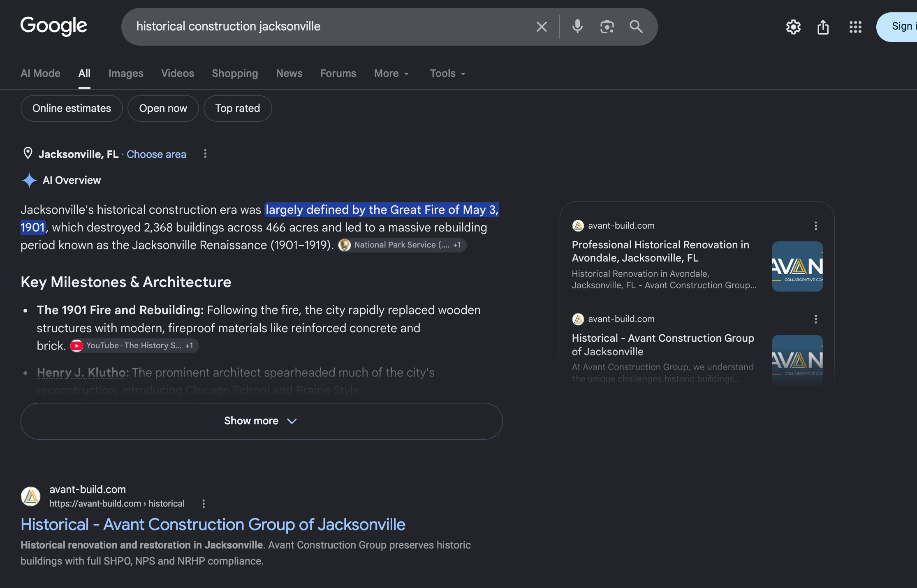Open options menu beside Choose area
917x588 pixels.
point(205,154)
